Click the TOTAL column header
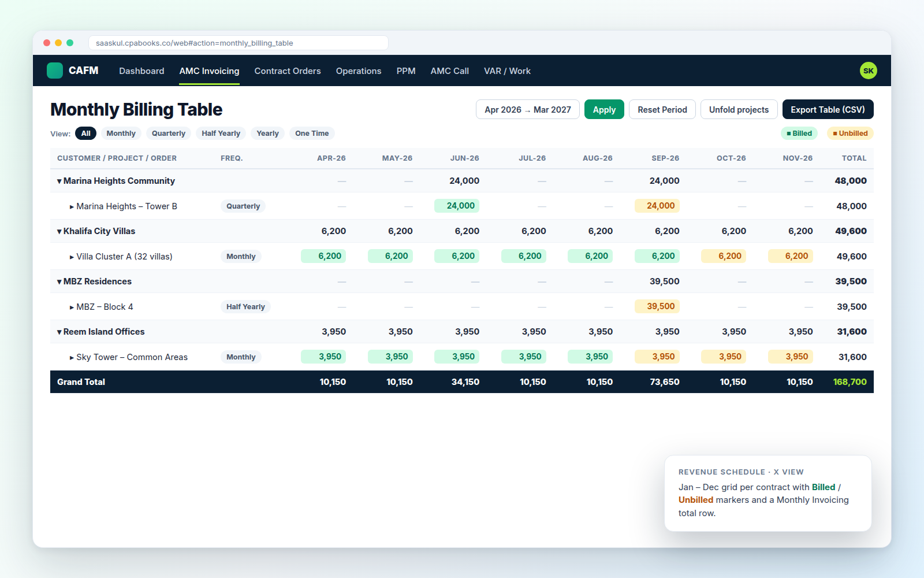The width and height of the screenshot is (924, 578). [854, 158]
